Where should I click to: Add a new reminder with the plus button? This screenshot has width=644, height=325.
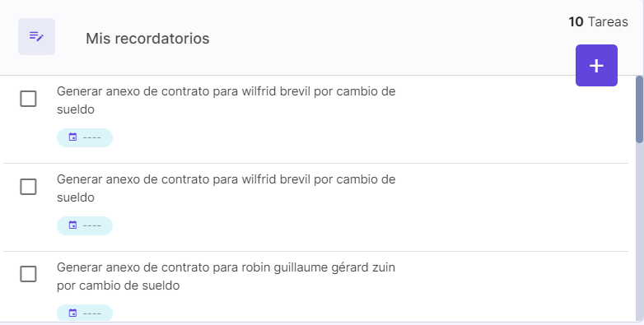coord(596,66)
